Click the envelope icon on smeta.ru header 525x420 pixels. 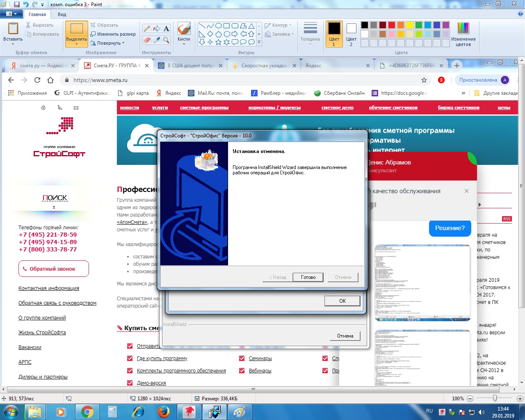[x=76, y=107]
